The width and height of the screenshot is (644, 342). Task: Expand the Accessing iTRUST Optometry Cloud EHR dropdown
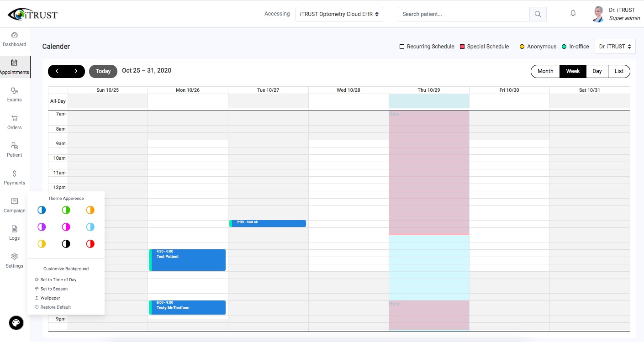click(x=339, y=14)
